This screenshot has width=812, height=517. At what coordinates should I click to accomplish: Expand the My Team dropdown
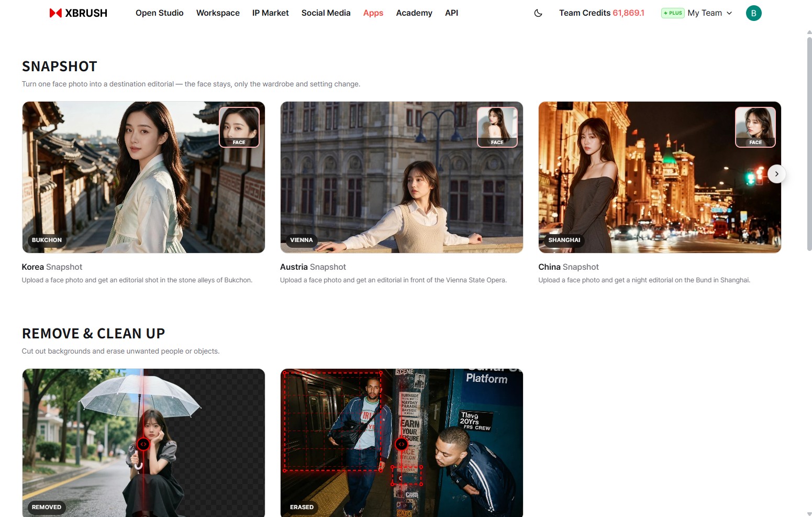(x=710, y=13)
